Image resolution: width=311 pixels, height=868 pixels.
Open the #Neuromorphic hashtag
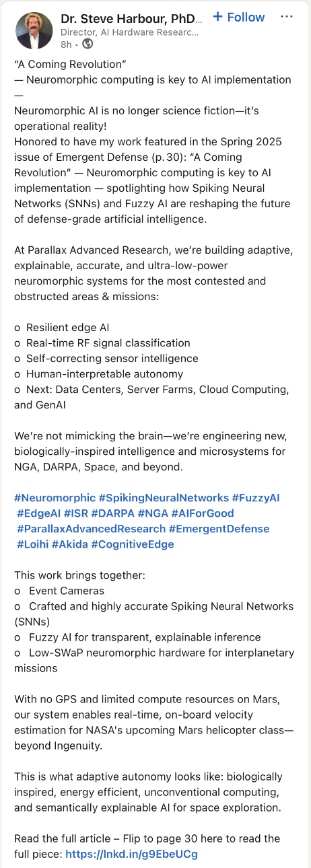[x=55, y=498]
